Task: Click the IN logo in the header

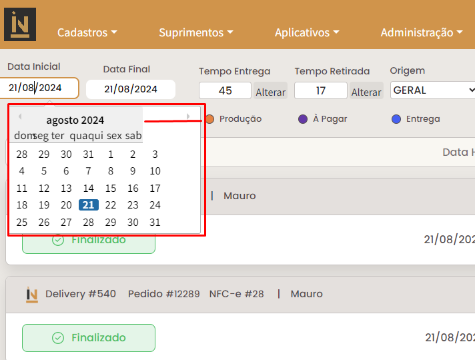Action: point(20,25)
